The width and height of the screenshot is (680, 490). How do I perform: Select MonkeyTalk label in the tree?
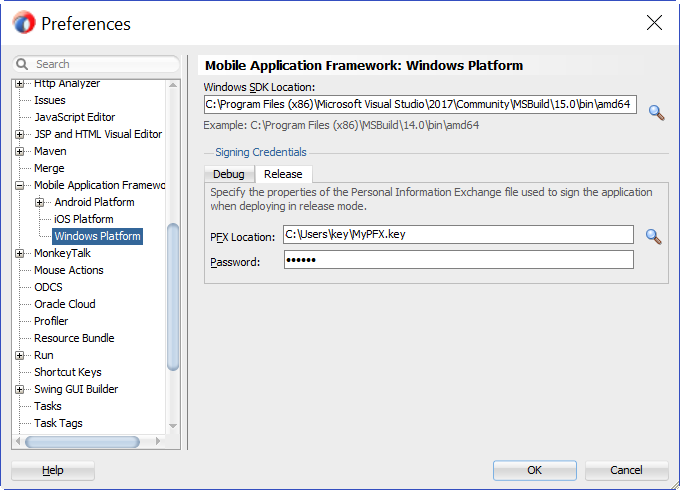coord(62,253)
